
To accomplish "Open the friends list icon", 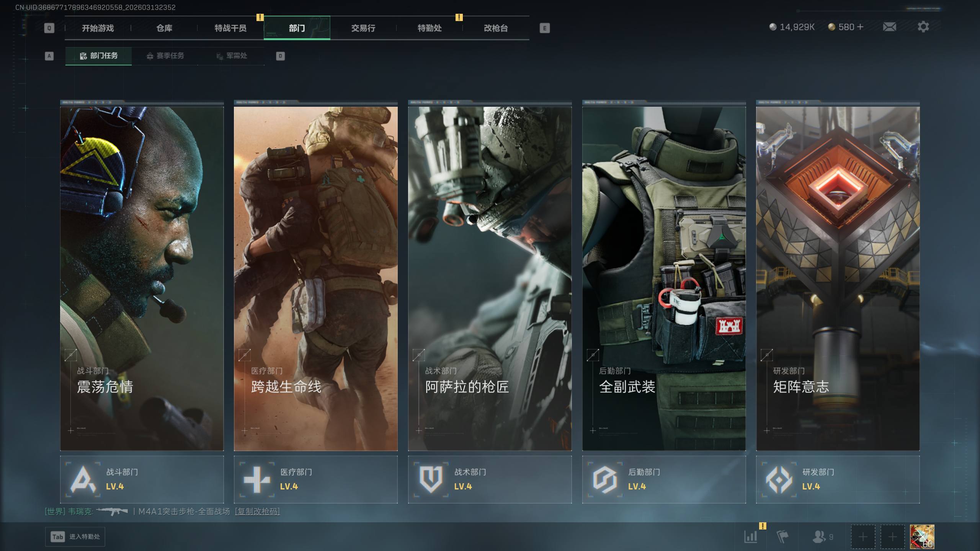I will point(819,536).
